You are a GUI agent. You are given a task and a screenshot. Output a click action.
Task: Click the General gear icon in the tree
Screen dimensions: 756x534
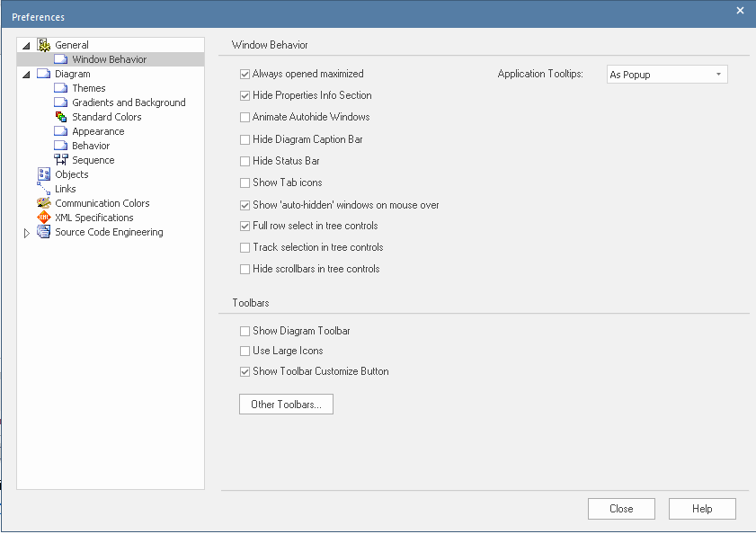click(42, 44)
